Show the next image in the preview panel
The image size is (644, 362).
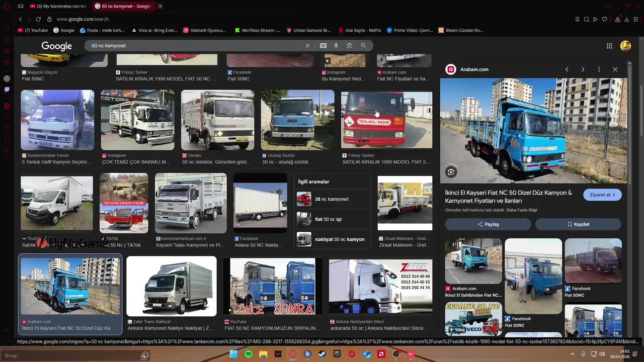(x=583, y=69)
